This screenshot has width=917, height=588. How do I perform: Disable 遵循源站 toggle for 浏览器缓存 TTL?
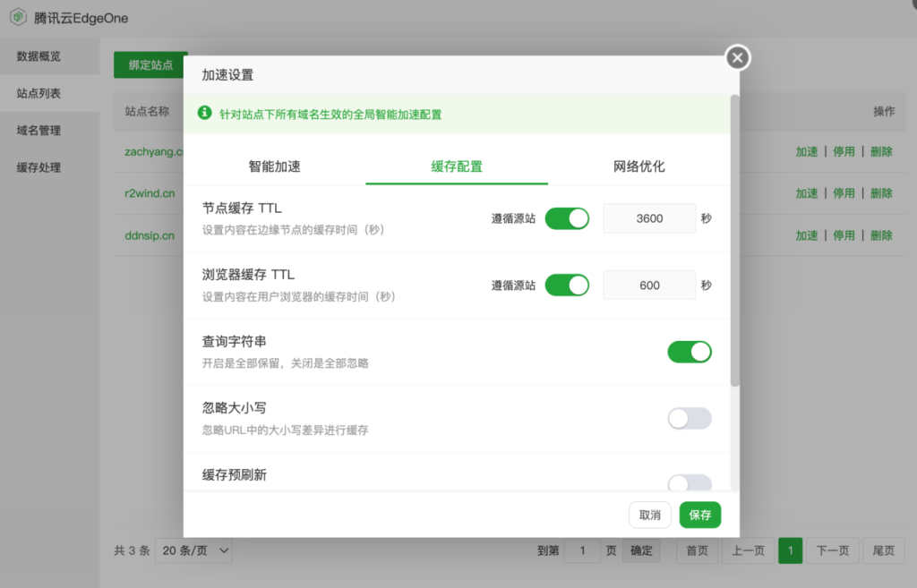click(567, 285)
